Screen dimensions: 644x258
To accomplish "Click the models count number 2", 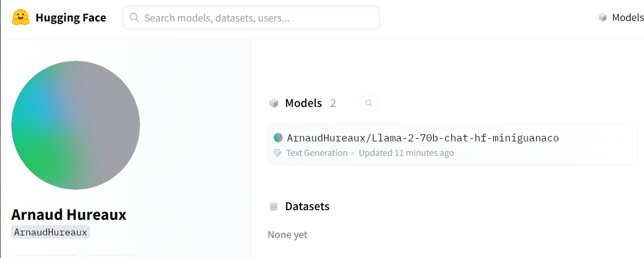I will 333,103.
